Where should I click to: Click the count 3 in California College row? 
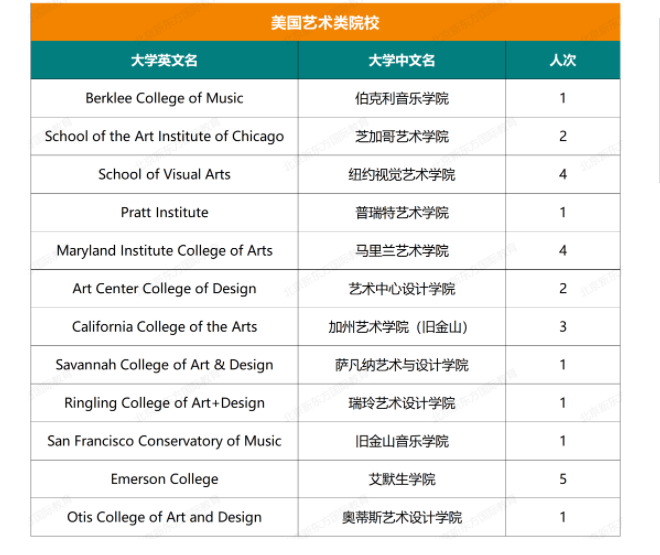(563, 327)
